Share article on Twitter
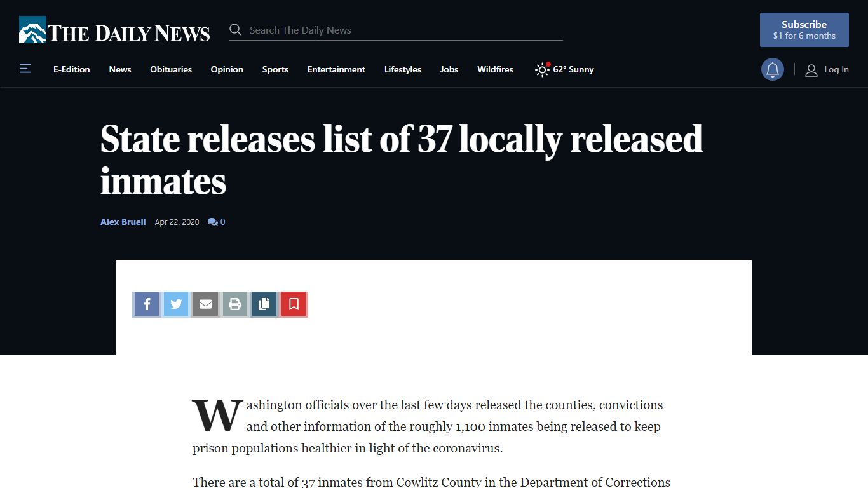Viewport: 868px width, 488px height. [x=176, y=304]
